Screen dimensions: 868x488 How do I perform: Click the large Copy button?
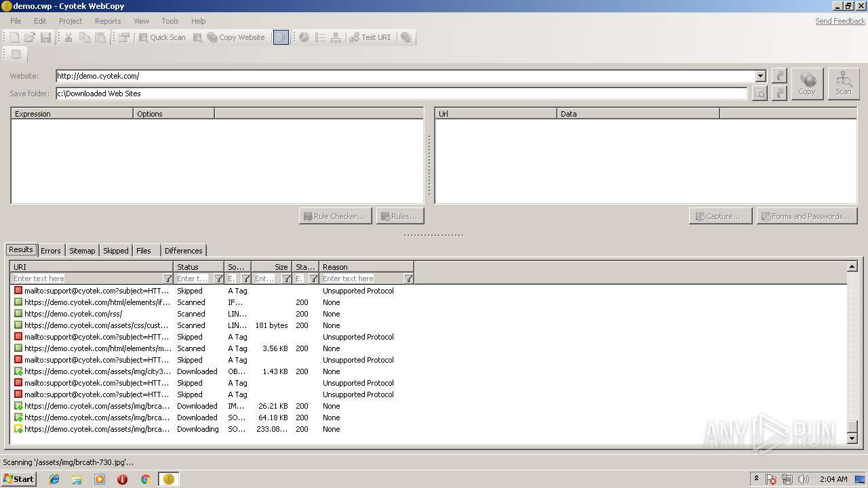[x=807, y=84]
